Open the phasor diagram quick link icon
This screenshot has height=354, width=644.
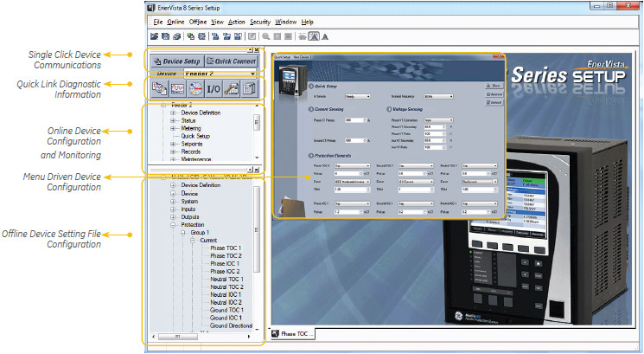point(195,88)
